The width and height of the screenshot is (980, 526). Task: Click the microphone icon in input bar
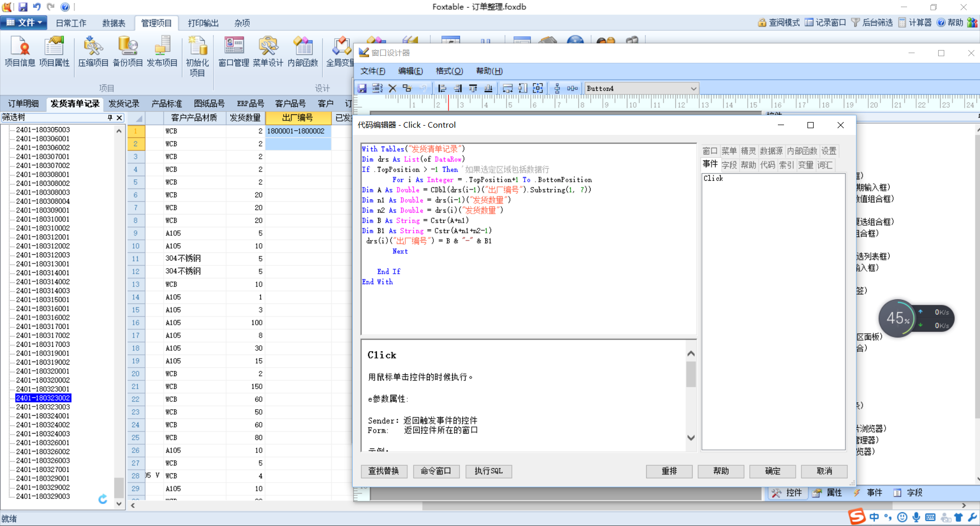(x=916, y=517)
